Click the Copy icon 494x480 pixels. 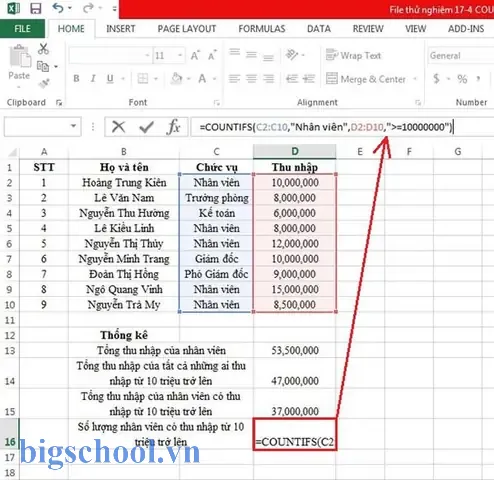click(43, 66)
